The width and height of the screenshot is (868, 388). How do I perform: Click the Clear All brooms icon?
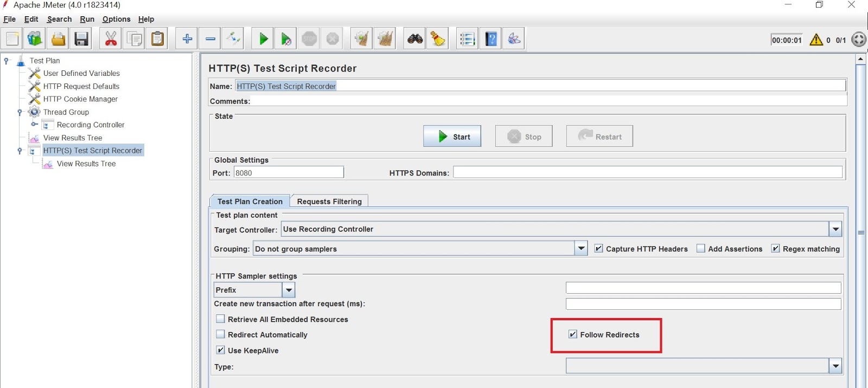[385, 39]
